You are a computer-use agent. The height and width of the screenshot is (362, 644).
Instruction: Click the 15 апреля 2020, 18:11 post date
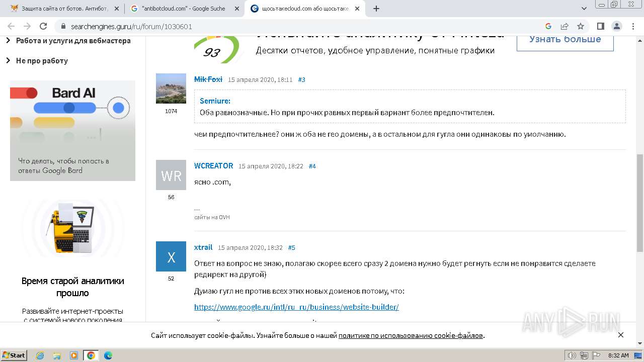point(260,79)
